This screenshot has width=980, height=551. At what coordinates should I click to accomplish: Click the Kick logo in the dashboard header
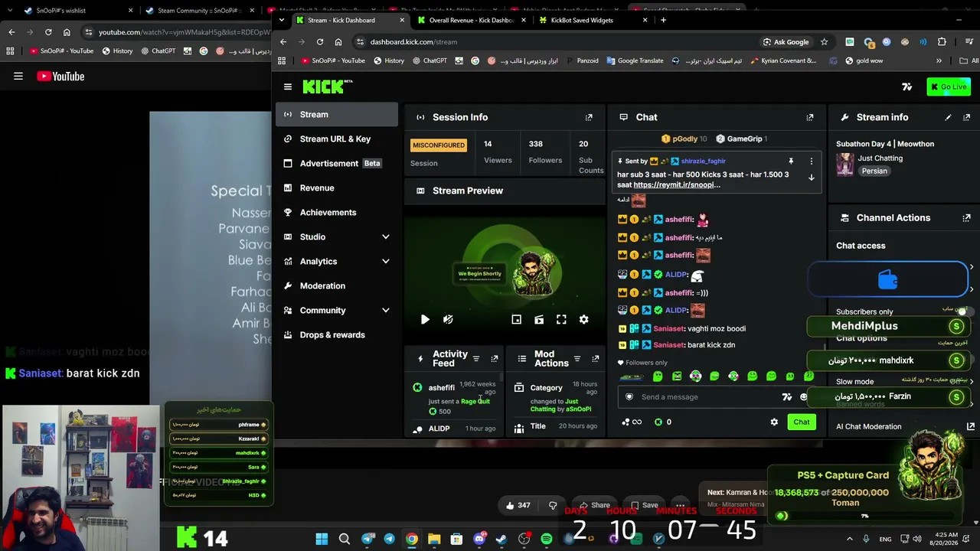[x=327, y=86]
